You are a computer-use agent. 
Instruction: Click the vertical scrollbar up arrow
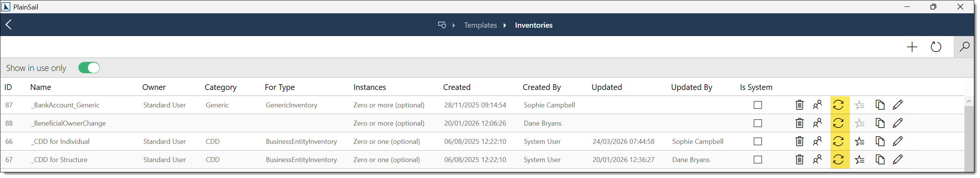(969, 101)
